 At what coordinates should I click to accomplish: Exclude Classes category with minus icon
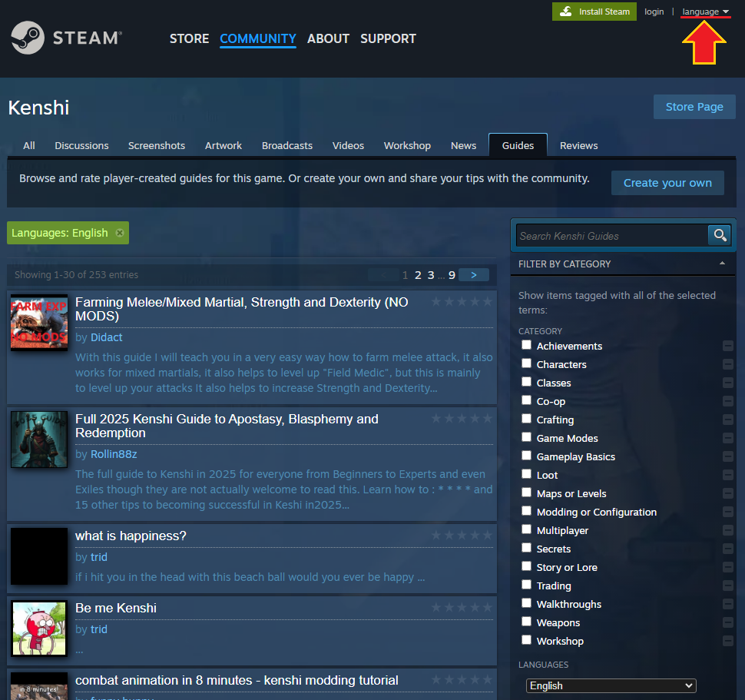(x=727, y=383)
